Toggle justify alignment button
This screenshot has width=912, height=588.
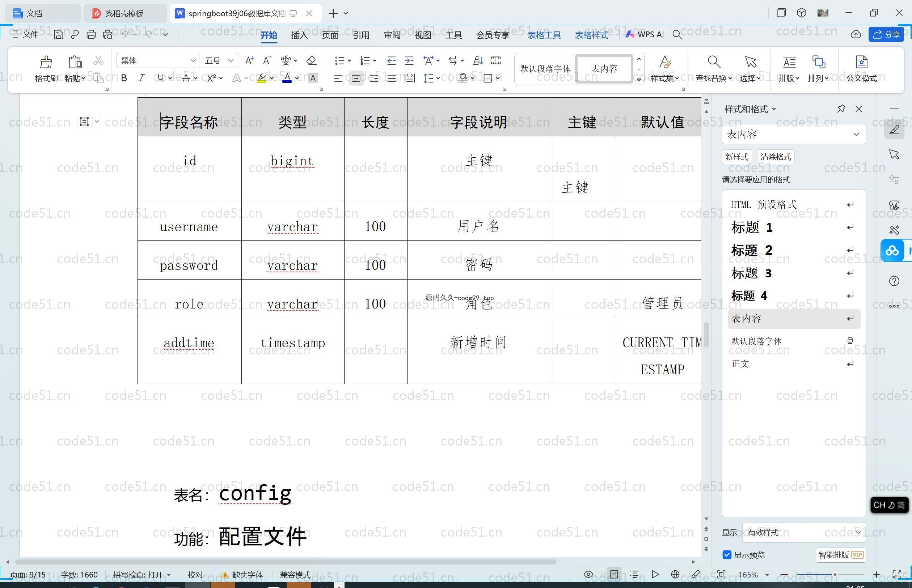click(391, 78)
